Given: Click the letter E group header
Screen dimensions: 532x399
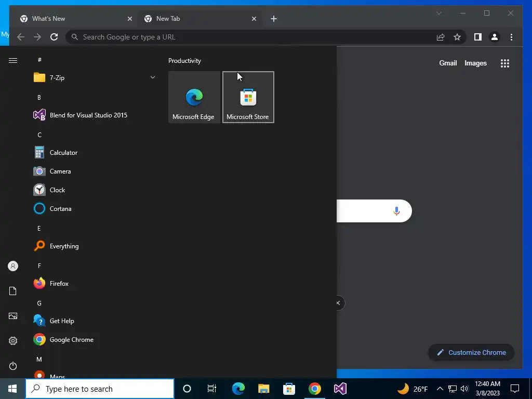Looking at the screenshot, I should click(x=39, y=229).
